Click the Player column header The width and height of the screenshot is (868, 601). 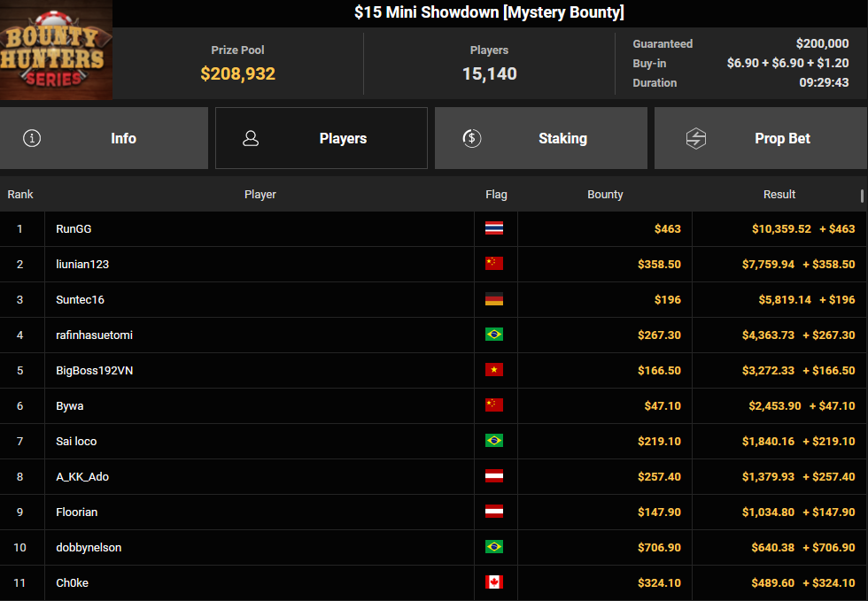pyautogui.click(x=260, y=194)
